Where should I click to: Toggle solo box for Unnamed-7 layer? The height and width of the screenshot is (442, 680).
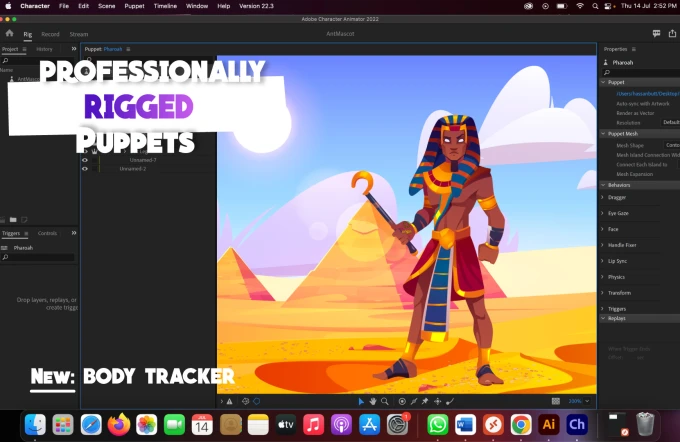95,160
